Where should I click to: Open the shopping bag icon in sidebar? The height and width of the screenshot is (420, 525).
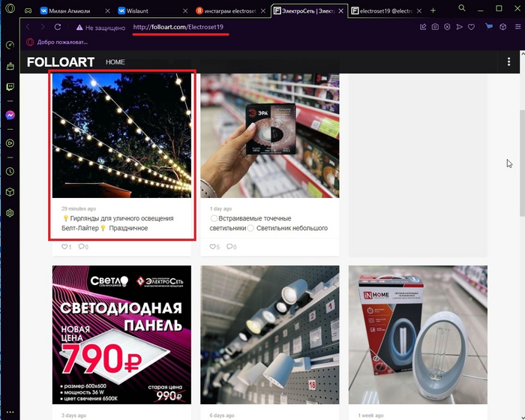tap(10, 66)
